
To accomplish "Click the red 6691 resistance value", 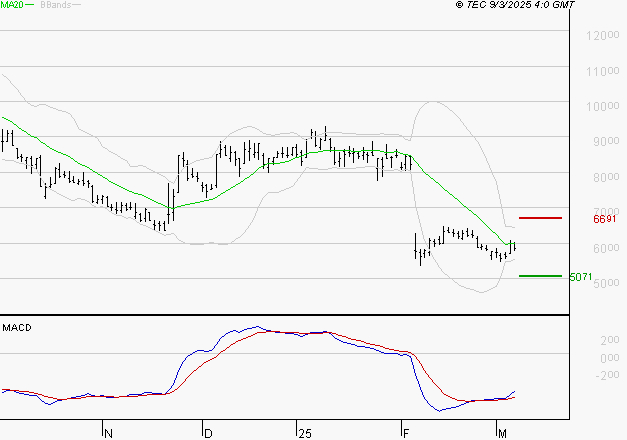I will 605,219.
